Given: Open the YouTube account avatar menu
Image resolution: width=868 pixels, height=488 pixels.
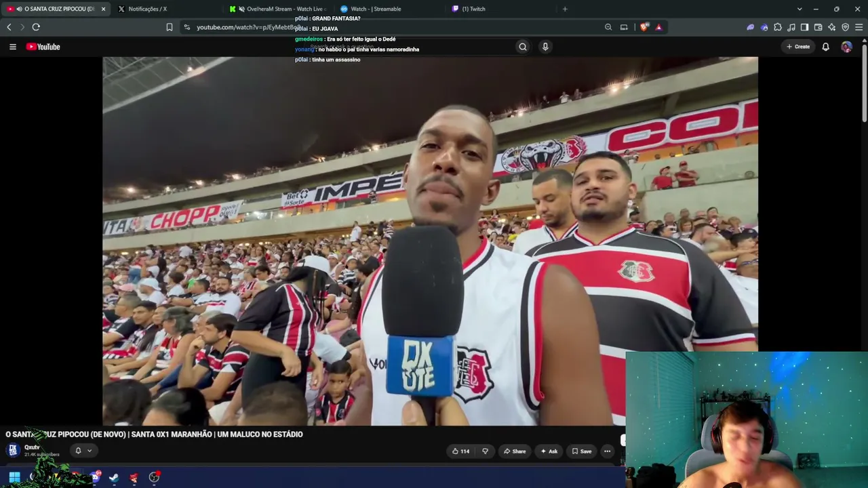Looking at the screenshot, I should 846,47.
